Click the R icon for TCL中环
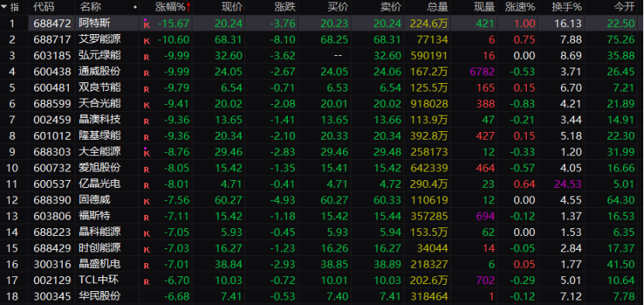 pyautogui.click(x=146, y=282)
